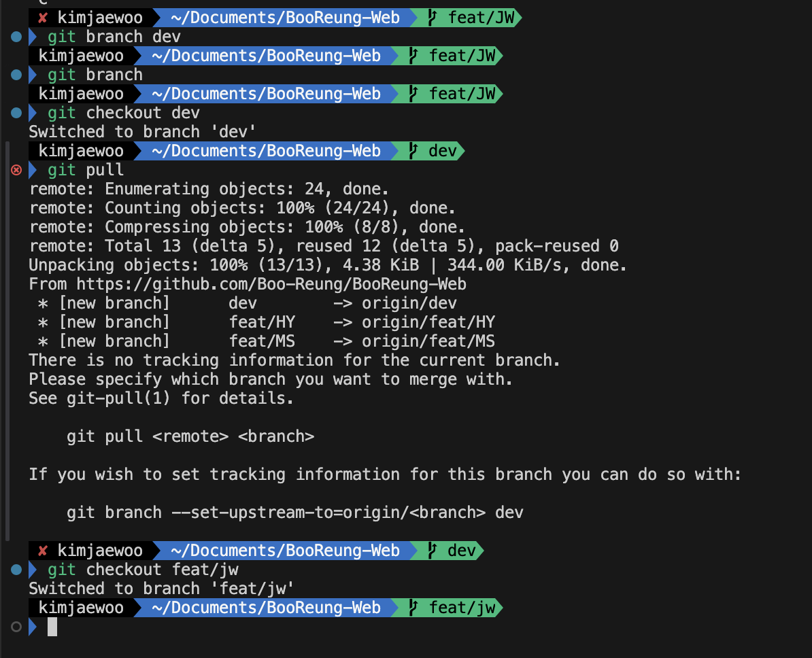The width and height of the screenshot is (812, 658).
Task: Click blue command marker beside 'git branch dev'
Action: [x=16, y=37]
